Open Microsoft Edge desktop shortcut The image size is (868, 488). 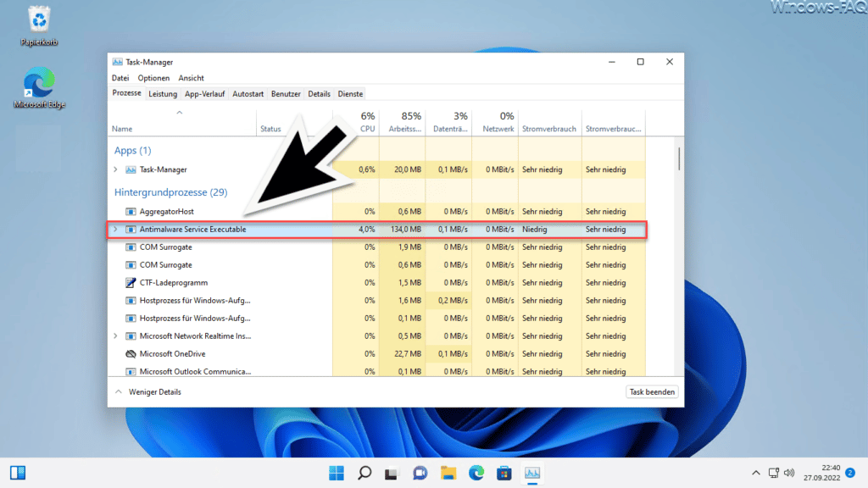point(39,87)
